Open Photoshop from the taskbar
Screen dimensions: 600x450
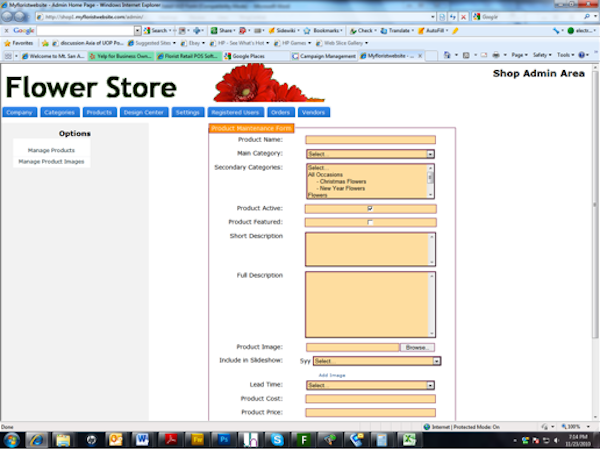(x=225, y=439)
